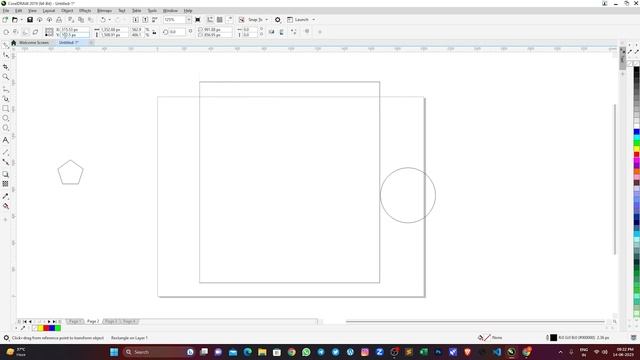Screen dimensions: 640x360
Task: Select the Zoom tool in the toolbox
Action: (x=5, y=77)
